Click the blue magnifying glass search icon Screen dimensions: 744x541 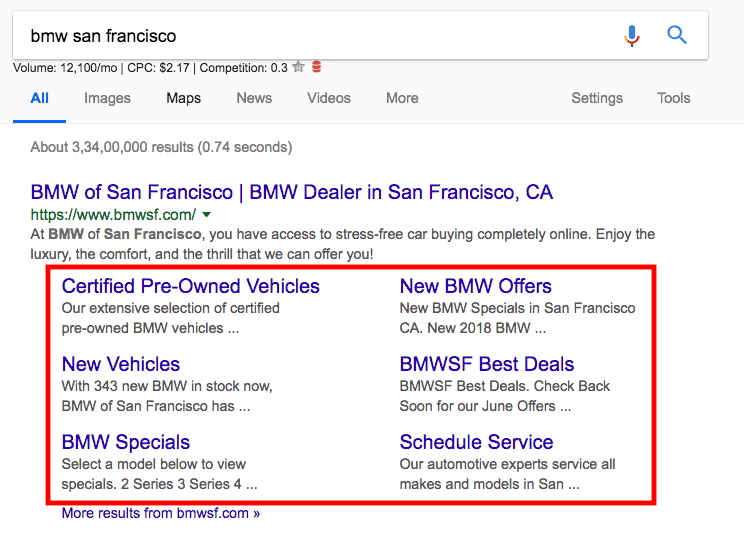677,36
